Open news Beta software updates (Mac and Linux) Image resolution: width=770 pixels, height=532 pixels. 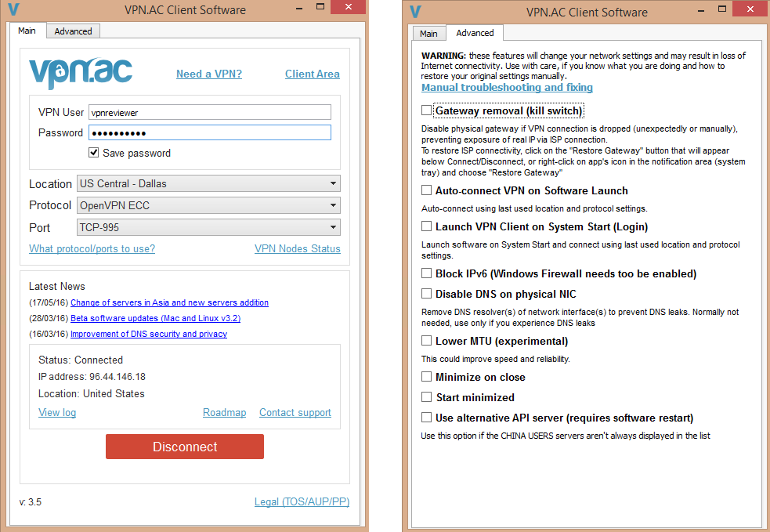coord(156,318)
